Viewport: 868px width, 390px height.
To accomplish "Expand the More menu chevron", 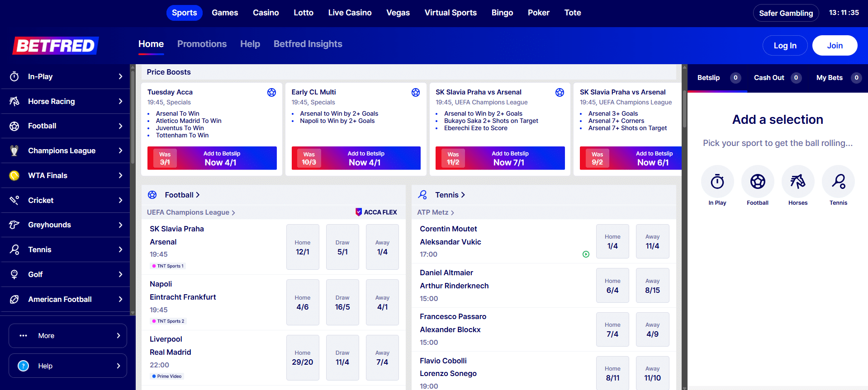I will (119, 336).
